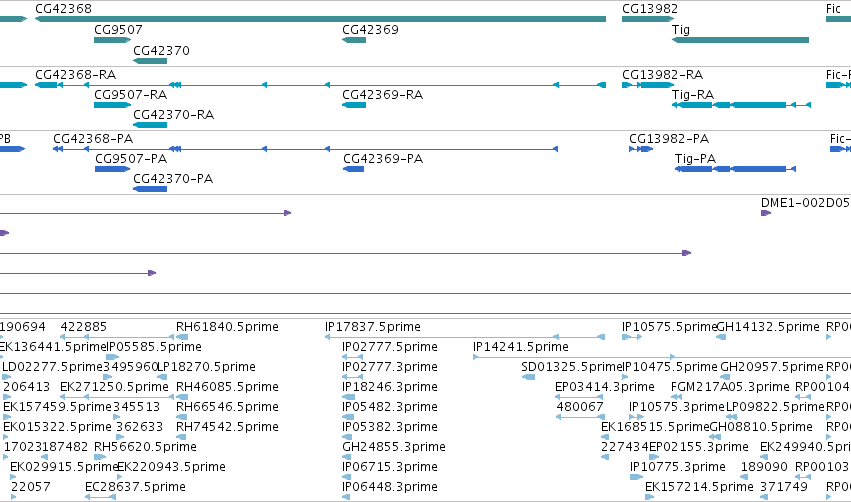The height and width of the screenshot is (502, 851).
Task: Select the GH20957.5prime EST
Action: coord(725,377)
